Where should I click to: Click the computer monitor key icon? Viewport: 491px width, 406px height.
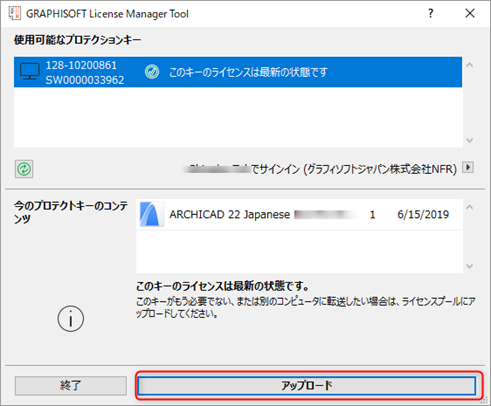point(30,72)
